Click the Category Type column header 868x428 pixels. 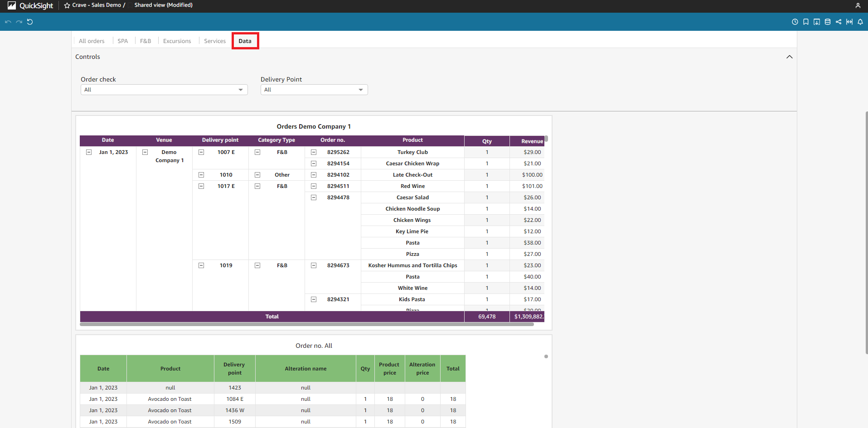[x=276, y=140]
